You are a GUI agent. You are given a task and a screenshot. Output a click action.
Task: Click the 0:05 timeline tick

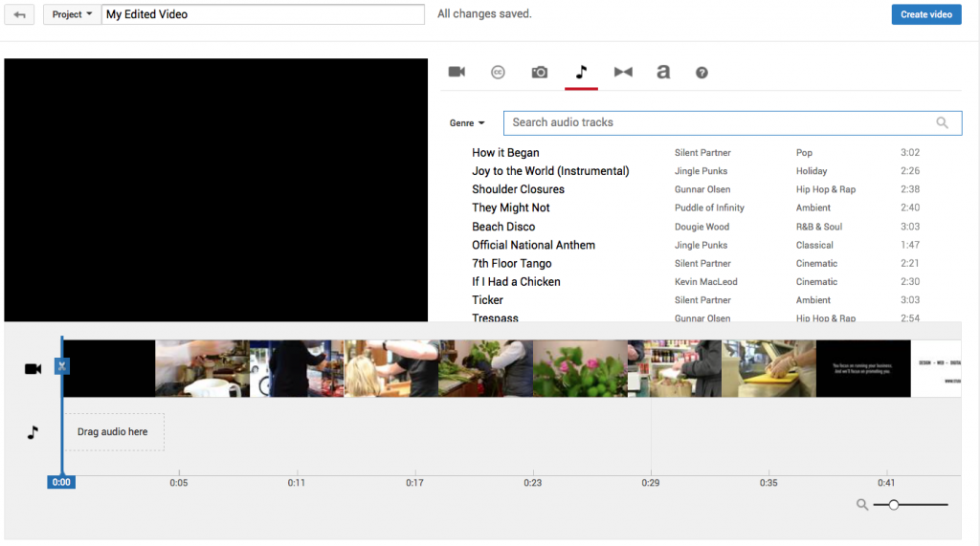pyautogui.click(x=179, y=482)
